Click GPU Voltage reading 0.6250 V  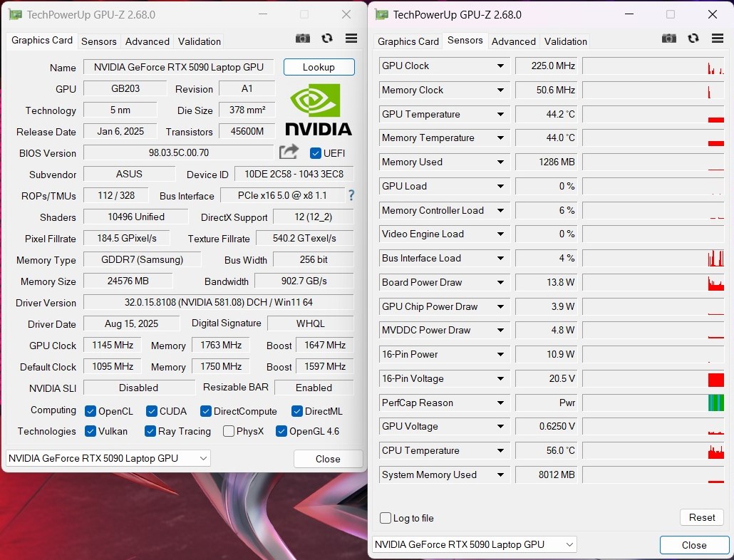pos(547,426)
